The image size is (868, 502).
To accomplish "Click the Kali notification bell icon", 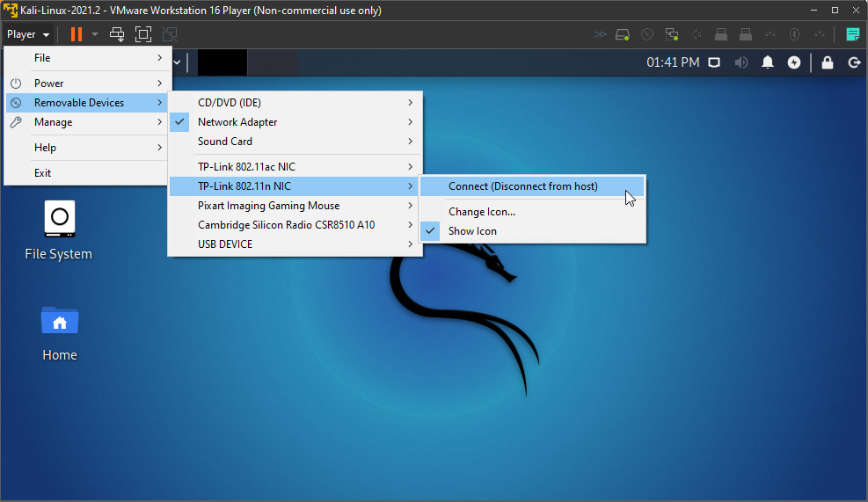I will [x=768, y=62].
